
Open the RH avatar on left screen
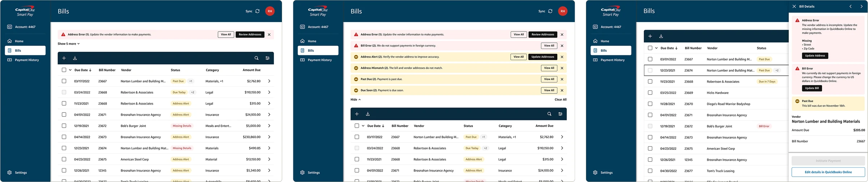(270, 11)
